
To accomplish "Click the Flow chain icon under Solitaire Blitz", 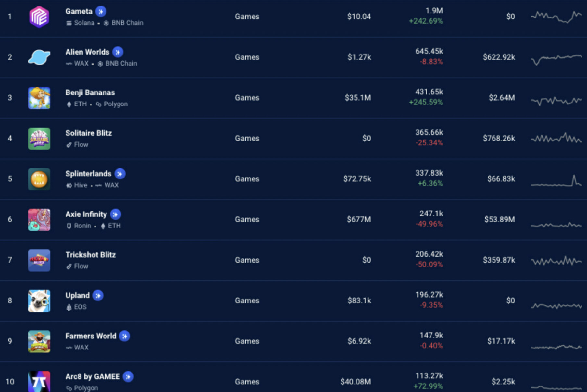I will click(x=69, y=145).
